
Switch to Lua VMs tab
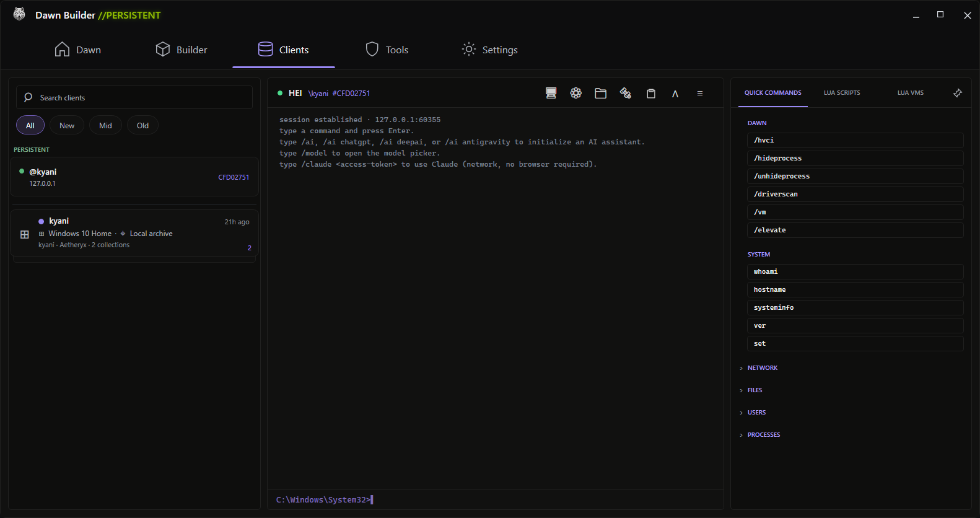click(911, 93)
